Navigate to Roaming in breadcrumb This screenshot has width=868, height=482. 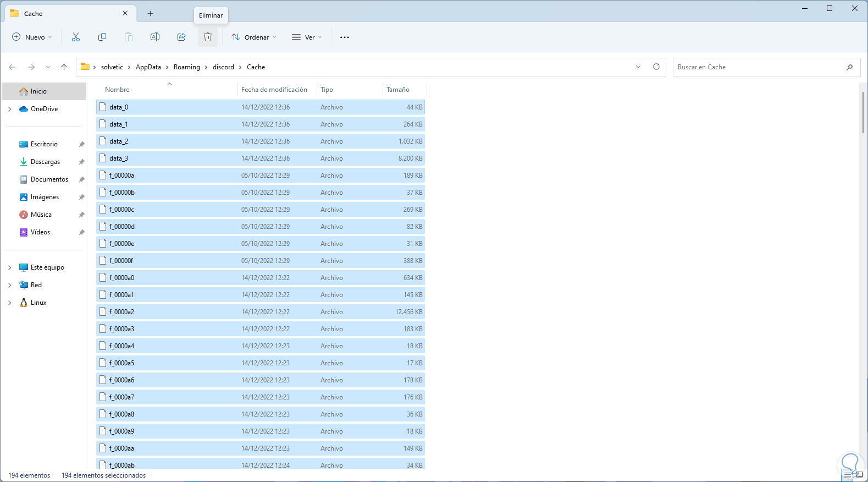[x=187, y=67]
